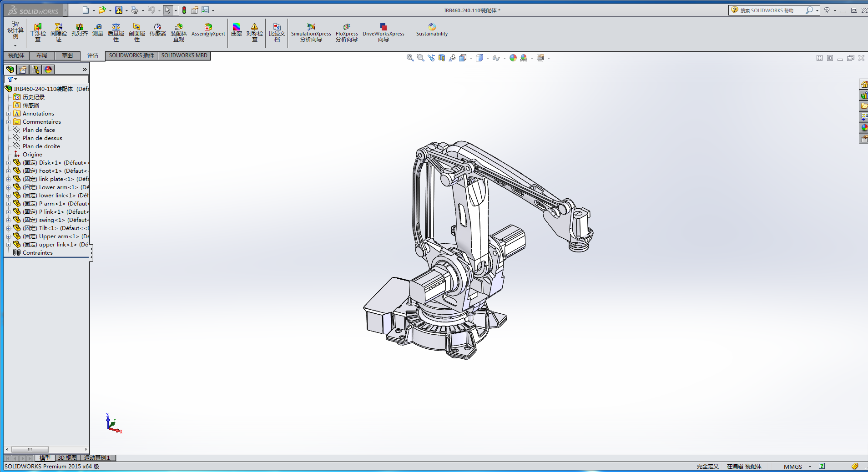Expand the Lower arm<1> component
The height and width of the screenshot is (472, 868).
9,187
